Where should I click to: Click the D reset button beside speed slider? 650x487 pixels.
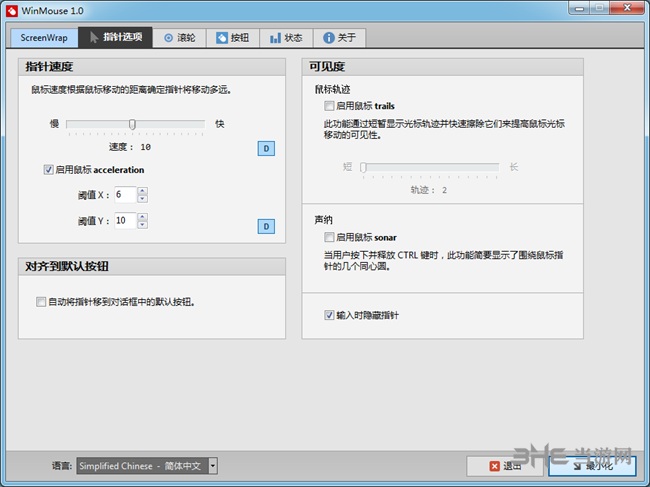tap(267, 149)
